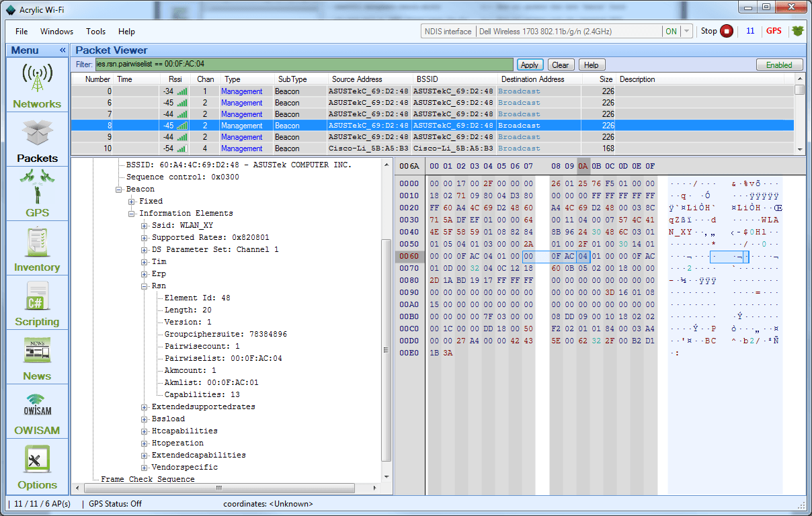Sort by the Source Address column header

point(368,79)
